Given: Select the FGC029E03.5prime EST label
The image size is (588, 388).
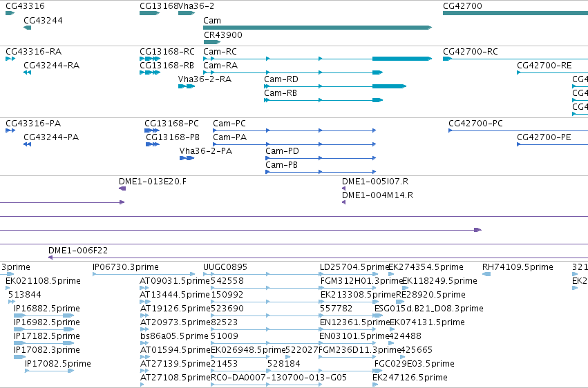Looking at the screenshot, I should click(x=415, y=365).
